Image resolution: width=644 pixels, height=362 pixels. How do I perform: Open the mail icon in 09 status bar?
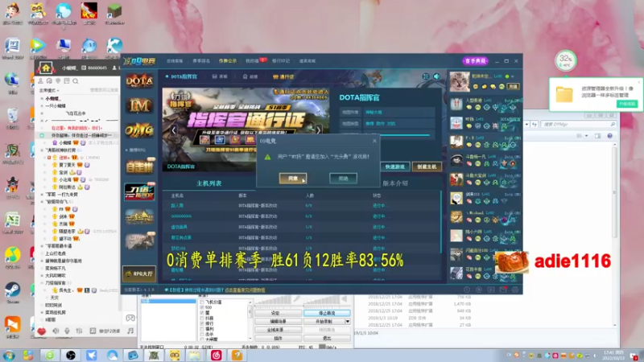pos(503,290)
